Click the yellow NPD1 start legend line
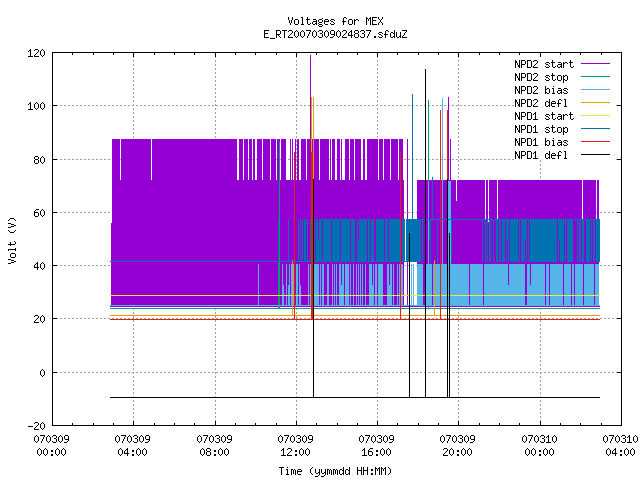The image size is (640, 480). tap(595, 116)
